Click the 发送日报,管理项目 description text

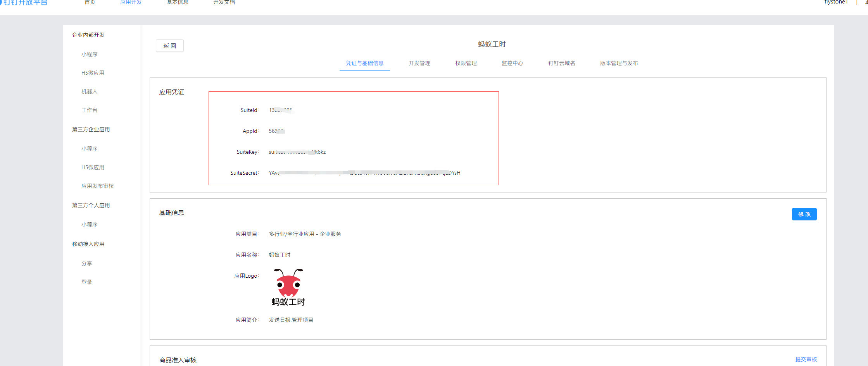tap(291, 320)
